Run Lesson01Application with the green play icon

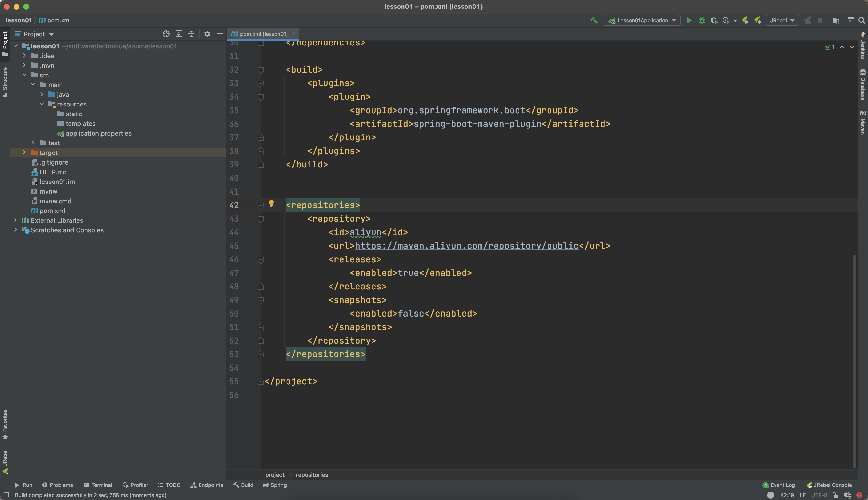[x=689, y=20]
